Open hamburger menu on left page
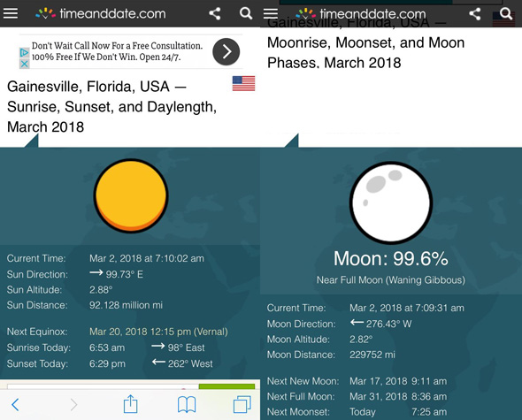Image resolution: width=522 pixels, height=420 pixels. pos(11,13)
